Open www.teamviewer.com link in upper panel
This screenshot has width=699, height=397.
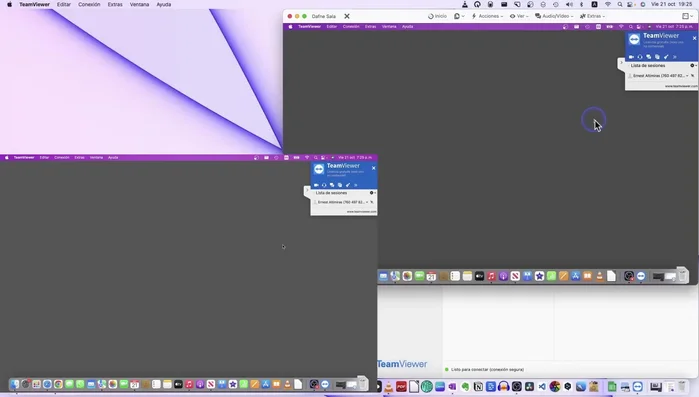pyautogui.click(x=681, y=86)
